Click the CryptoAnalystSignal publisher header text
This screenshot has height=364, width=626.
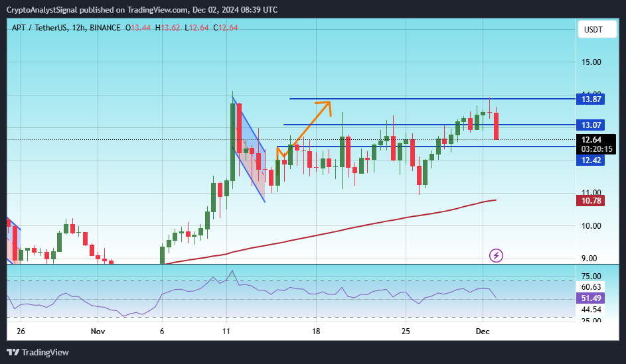(x=42, y=9)
